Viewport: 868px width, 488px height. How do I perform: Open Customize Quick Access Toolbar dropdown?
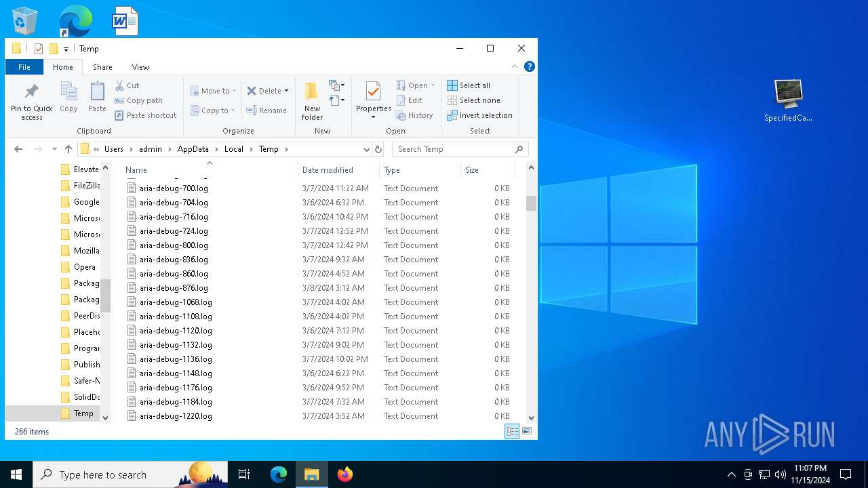tap(66, 49)
